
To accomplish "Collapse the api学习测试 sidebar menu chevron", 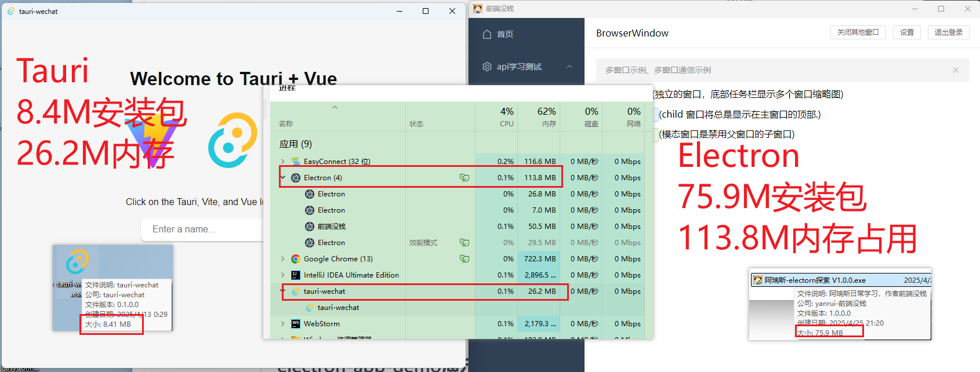I will [569, 67].
